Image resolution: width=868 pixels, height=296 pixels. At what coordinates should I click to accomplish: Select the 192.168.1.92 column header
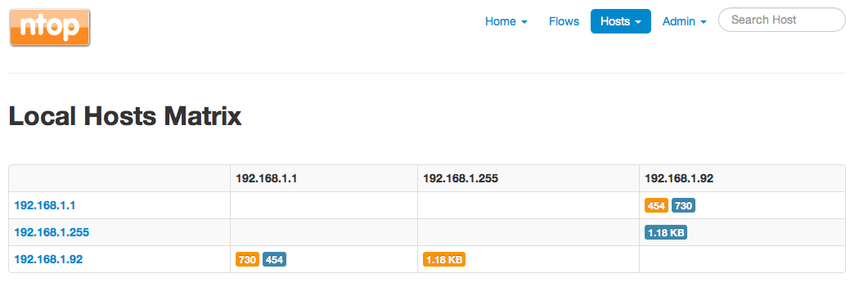[x=679, y=178]
